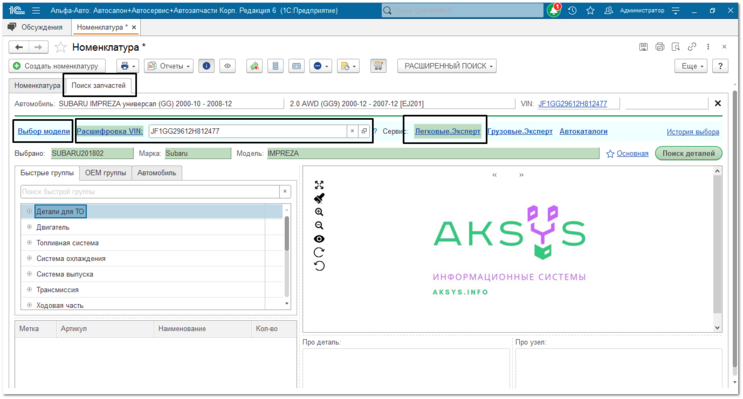Expand the Топливная система group
743x399 pixels.
(x=29, y=243)
